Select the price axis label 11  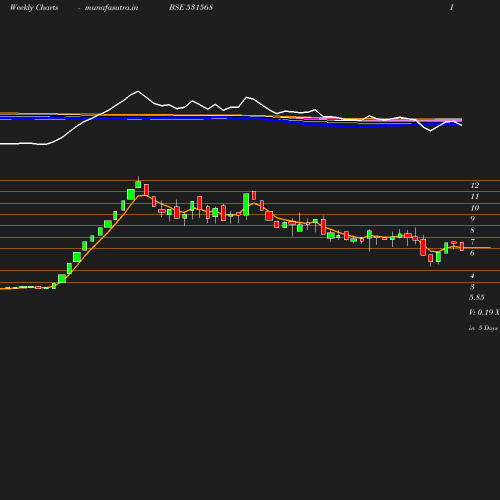(475, 197)
